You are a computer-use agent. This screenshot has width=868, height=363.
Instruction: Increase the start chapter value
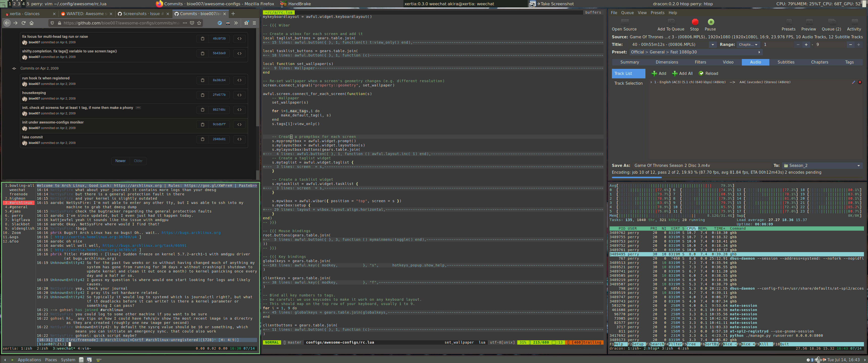806,44
